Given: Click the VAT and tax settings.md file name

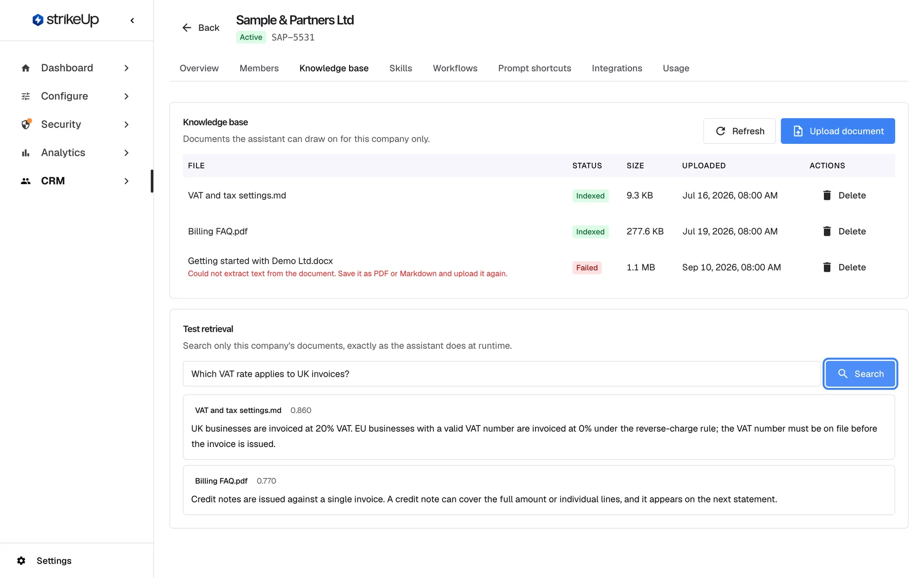Looking at the screenshot, I should point(237,195).
